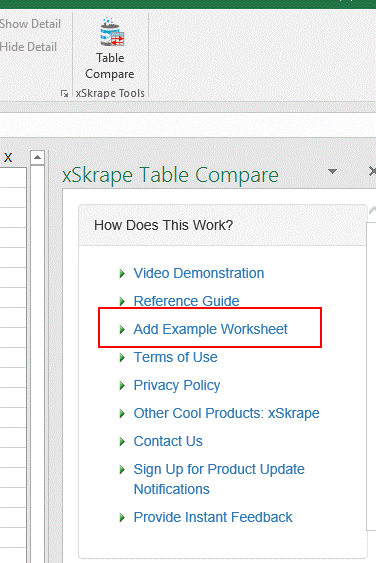Select Show Detail in the ribbon

point(30,24)
